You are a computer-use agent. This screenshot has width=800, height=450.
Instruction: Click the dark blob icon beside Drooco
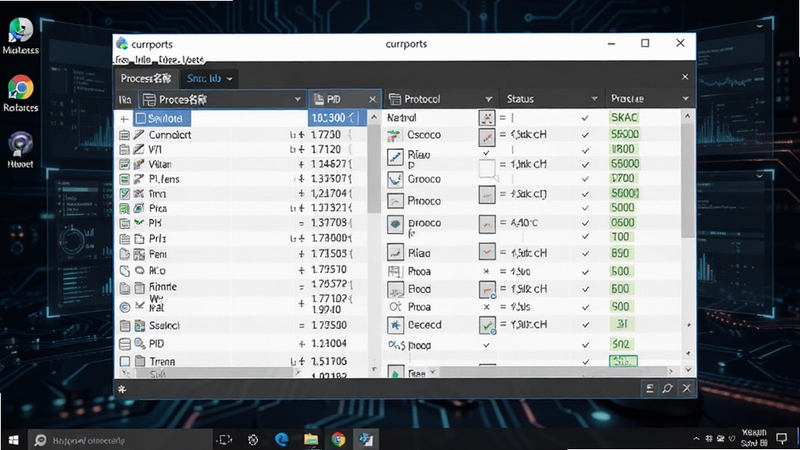pos(395,224)
